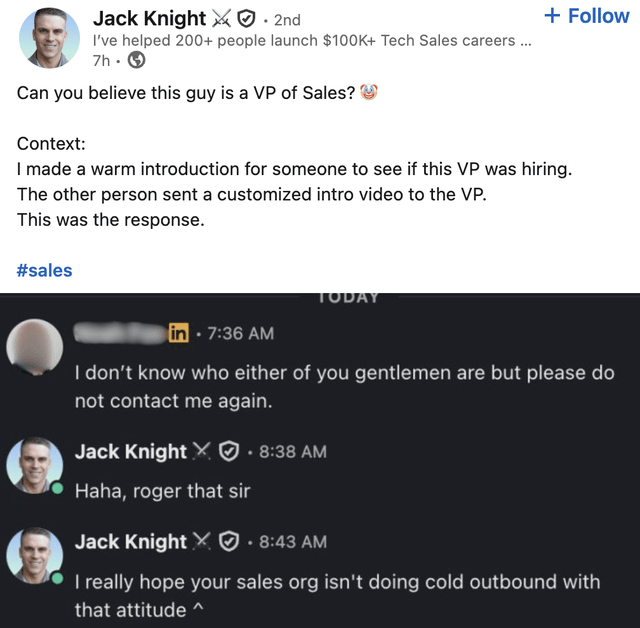Click Jack Knight name on 8:38 AM message
This screenshot has width=640, height=628.
[x=130, y=452]
